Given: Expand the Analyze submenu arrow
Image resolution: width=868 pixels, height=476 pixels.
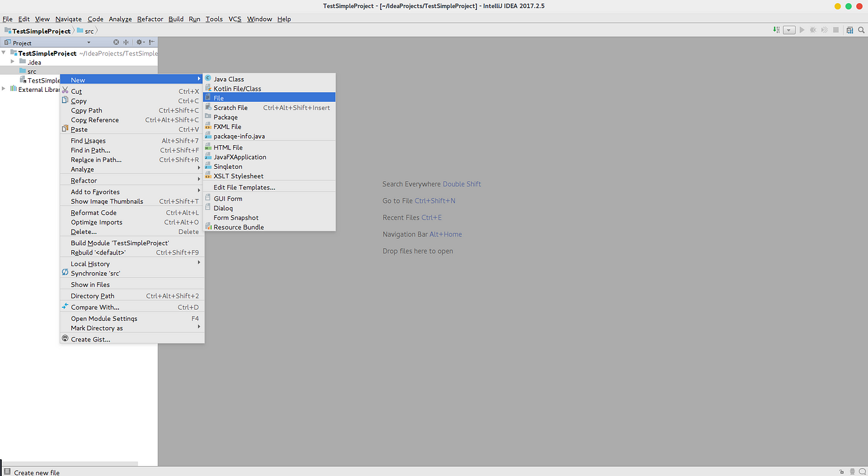Looking at the screenshot, I should pos(199,168).
